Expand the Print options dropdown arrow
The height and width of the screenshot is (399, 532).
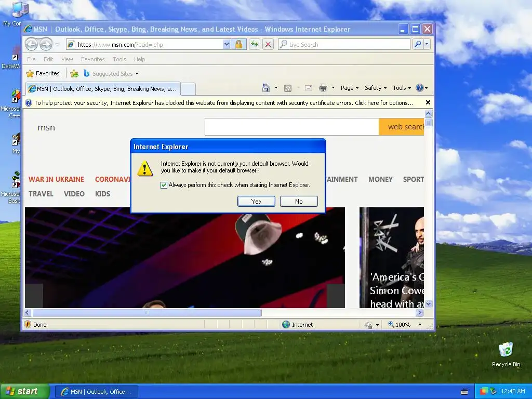click(x=333, y=88)
